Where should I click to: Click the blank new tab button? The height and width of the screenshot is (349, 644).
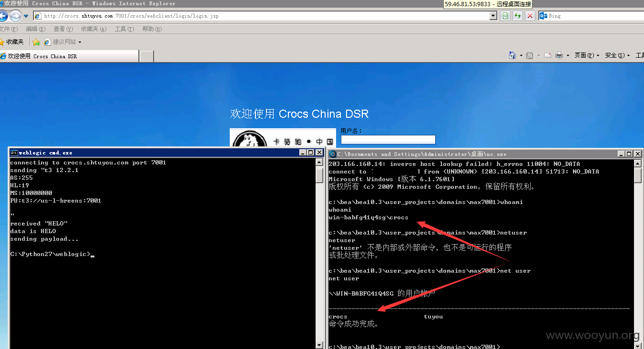click(147, 56)
